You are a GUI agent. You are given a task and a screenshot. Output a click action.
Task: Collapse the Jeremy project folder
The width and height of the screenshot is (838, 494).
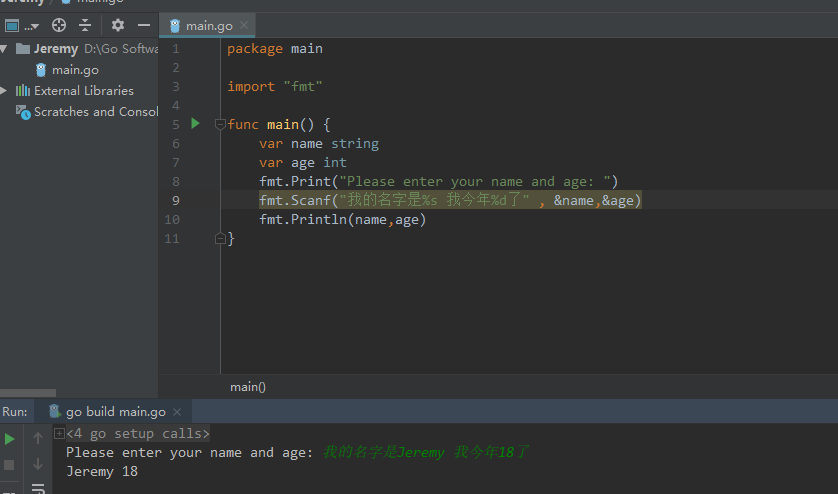(x=4, y=49)
